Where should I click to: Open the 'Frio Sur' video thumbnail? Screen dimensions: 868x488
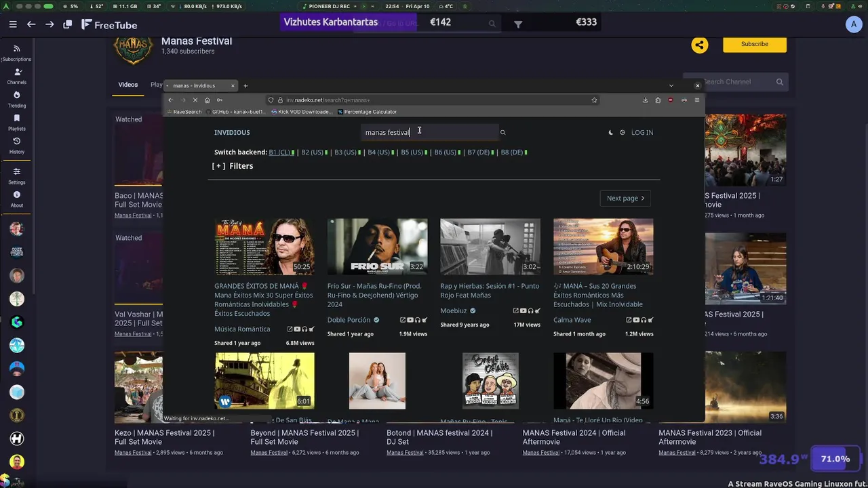coord(378,246)
